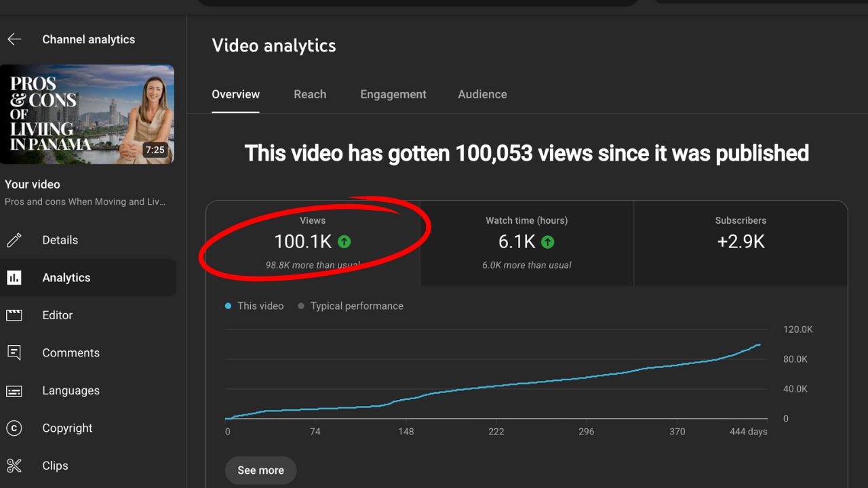Select the Watch time (hours) card
The image size is (868, 488).
click(526, 243)
